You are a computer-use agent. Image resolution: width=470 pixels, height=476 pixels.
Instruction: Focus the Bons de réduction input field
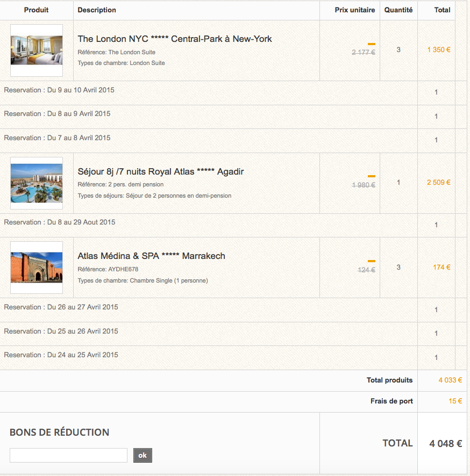[68, 456]
